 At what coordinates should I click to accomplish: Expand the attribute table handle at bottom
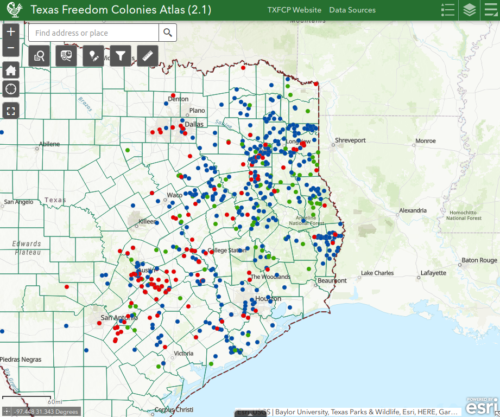pyautogui.click(x=250, y=414)
